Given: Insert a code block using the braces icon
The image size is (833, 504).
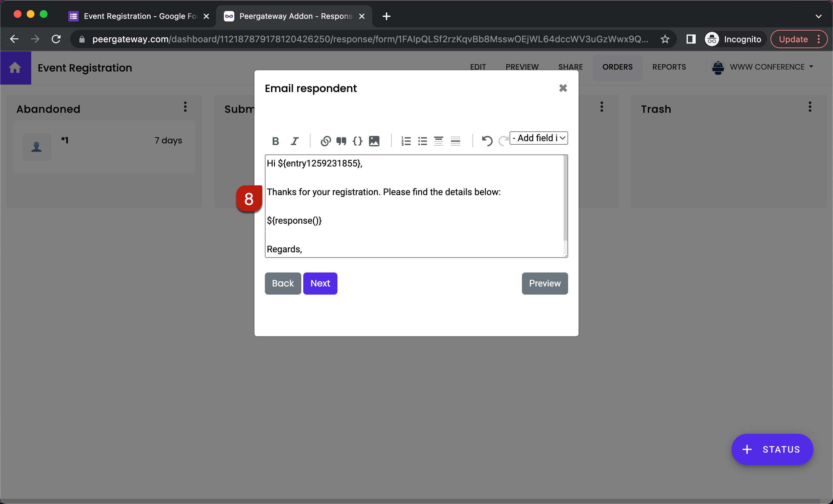Looking at the screenshot, I should tap(357, 141).
